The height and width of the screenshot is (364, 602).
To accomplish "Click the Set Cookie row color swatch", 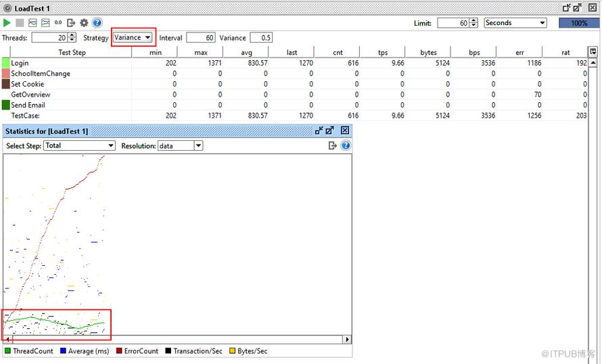I will (6, 84).
